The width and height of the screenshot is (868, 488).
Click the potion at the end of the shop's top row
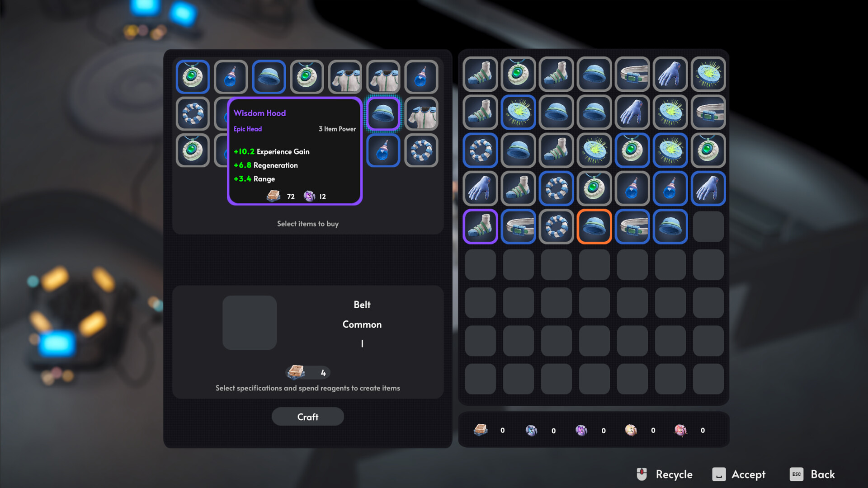(x=421, y=76)
